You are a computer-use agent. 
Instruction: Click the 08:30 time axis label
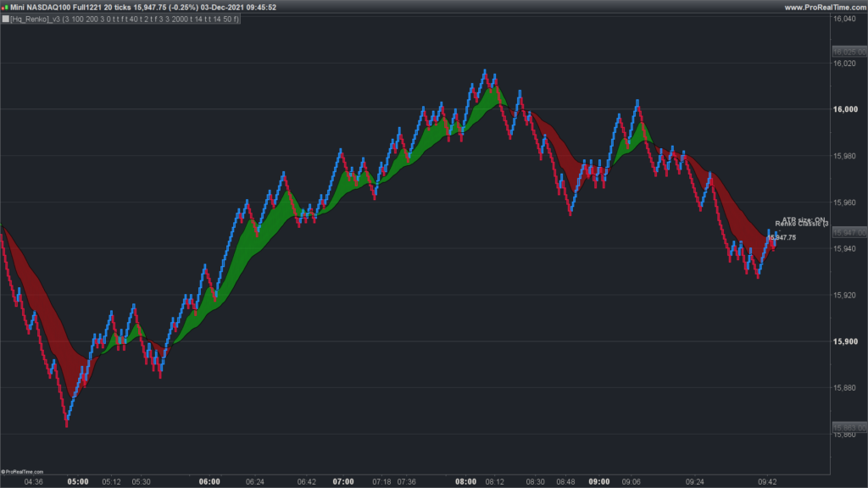coord(536,482)
